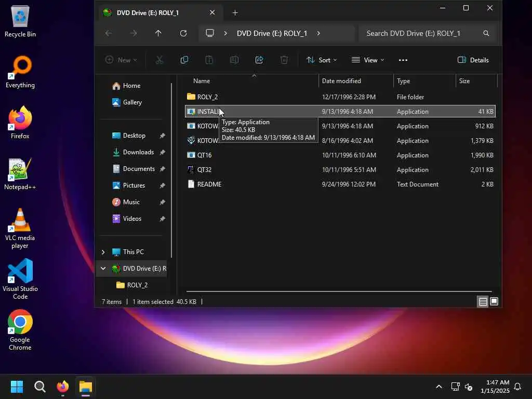Refresh the folder view

[183, 33]
